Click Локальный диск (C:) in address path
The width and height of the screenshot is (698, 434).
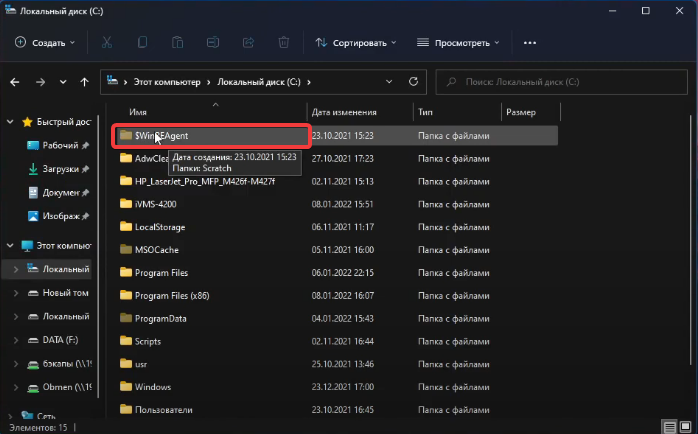click(259, 82)
